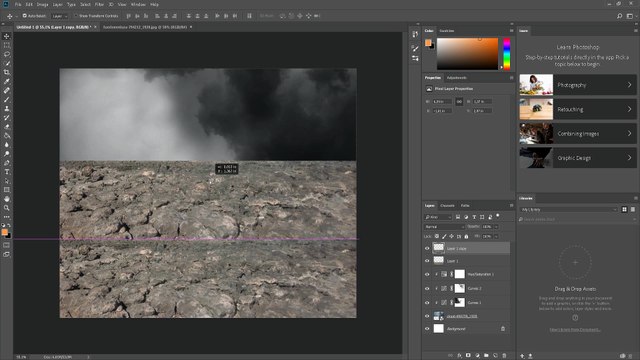Select the Eyedropper tool
The image size is (640, 360).
click(x=7, y=81)
